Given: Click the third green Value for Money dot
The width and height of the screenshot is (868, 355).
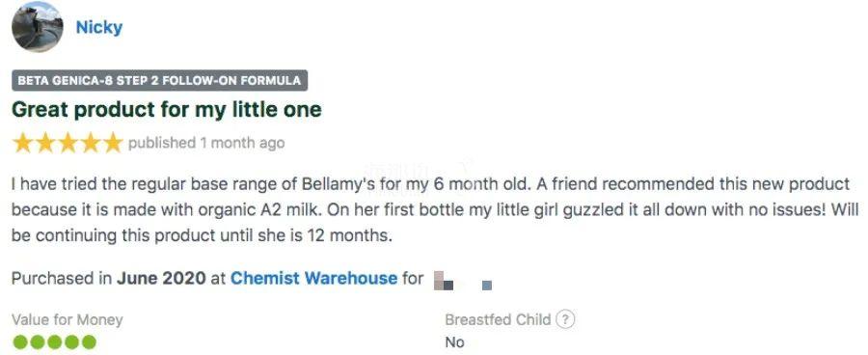Looking at the screenshot, I should pyautogui.click(x=54, y=342).
